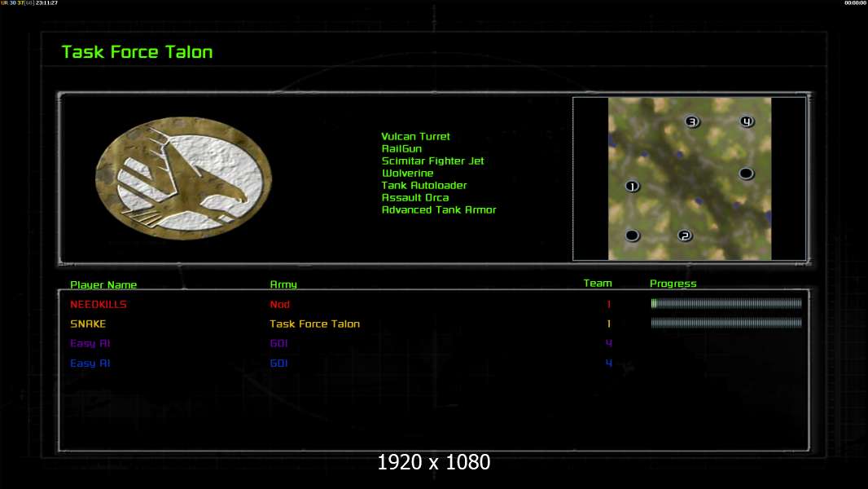Click the Assault Orca entry
The image size is (868, 489).
(x=415, y=197)
